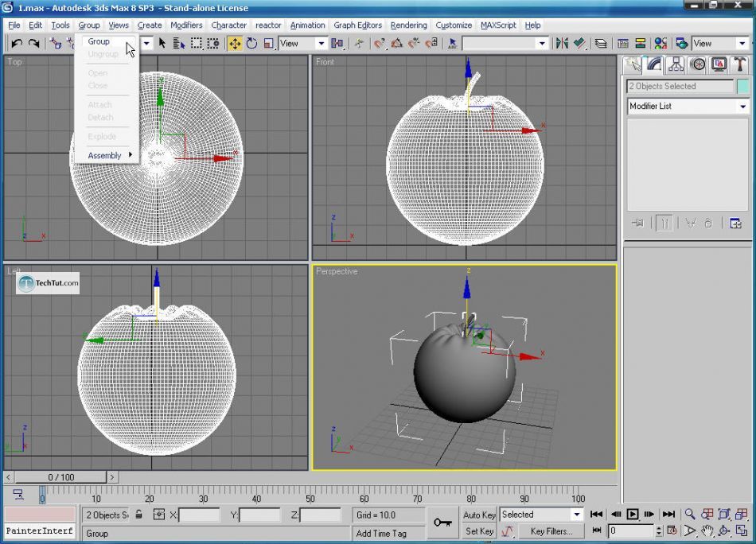Image resolution: width=756 pixels, height=544 pixels.
Task: Activate the Select and Scale tool
Action: click(x=268, y=44)
